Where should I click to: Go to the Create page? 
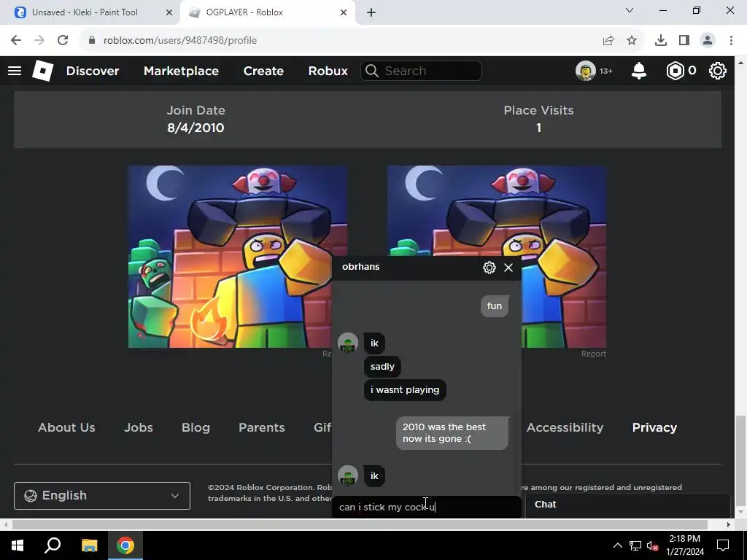point(263,71)
